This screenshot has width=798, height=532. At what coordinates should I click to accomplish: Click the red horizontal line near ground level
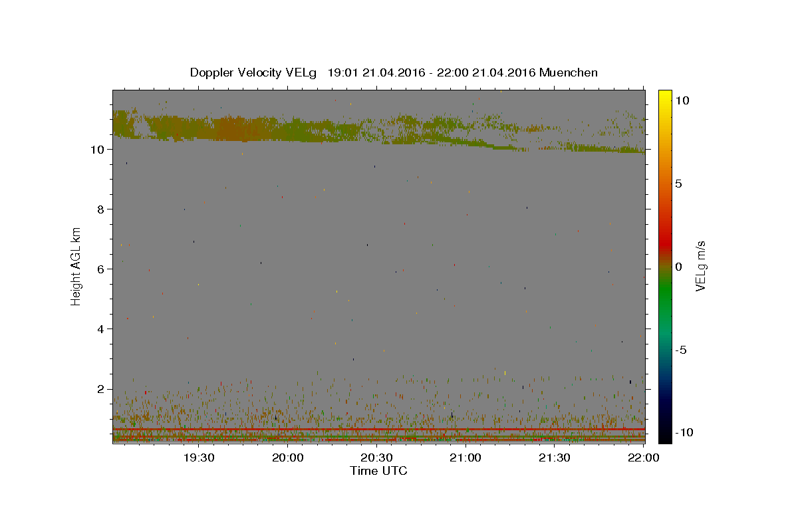378,430
